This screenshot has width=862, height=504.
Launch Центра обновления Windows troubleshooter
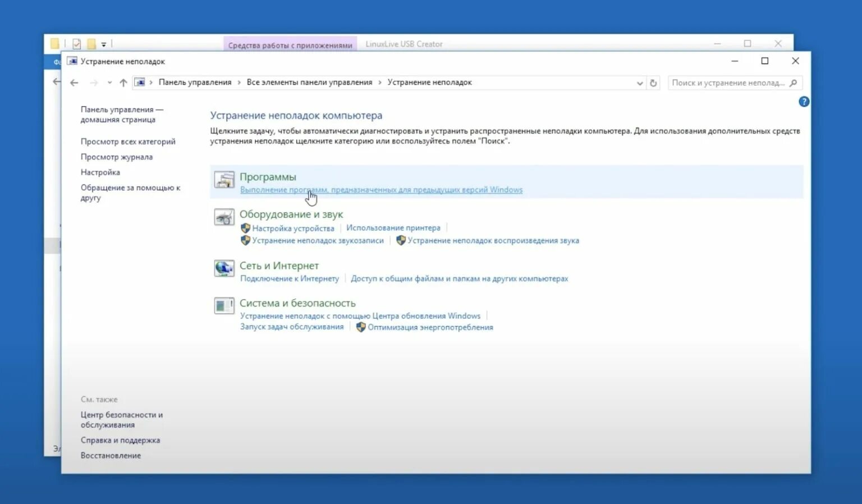click(x=360, y=316)
